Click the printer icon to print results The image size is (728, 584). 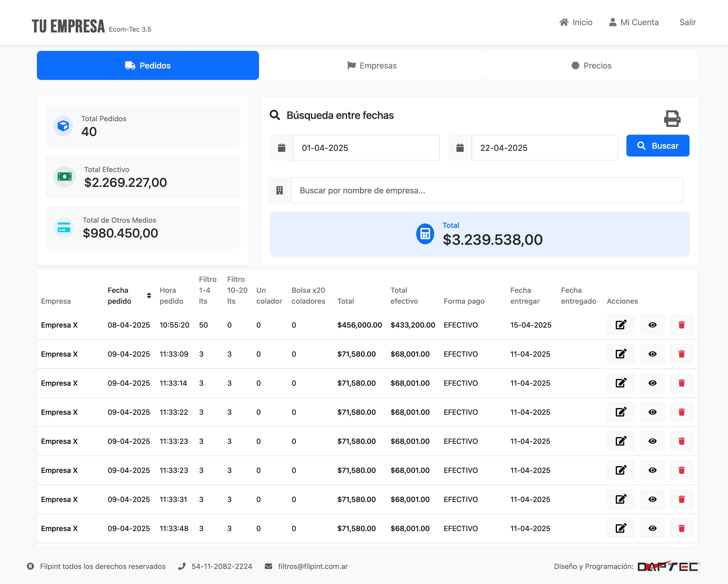coord(672,118)
